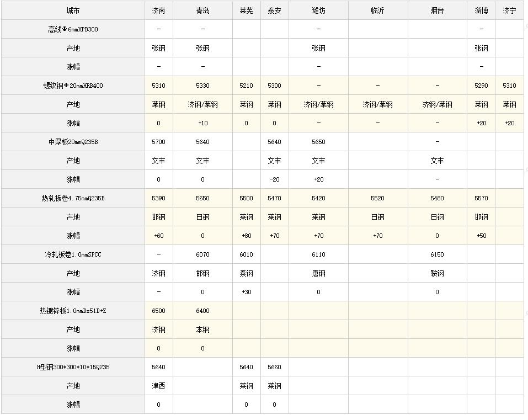Click the -20 change value for 泰安 plate
Image resolution: width=528 pixels, height=420 pixels.
(x=274, y=179)
